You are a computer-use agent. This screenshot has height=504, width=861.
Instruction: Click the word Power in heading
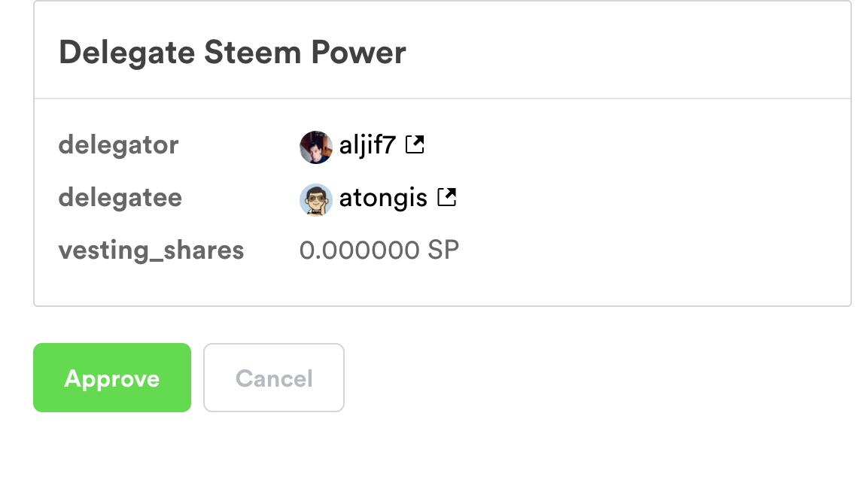pos(359,53)
